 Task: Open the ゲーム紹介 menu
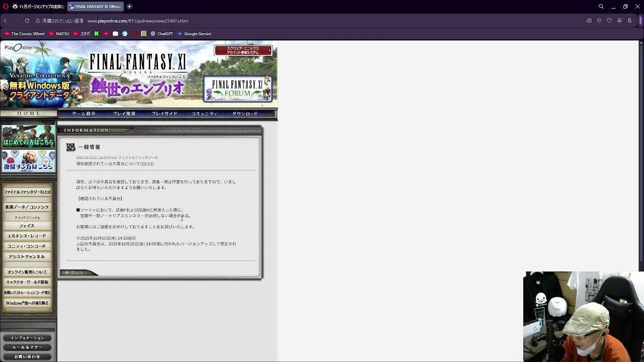tap(84, 114)
